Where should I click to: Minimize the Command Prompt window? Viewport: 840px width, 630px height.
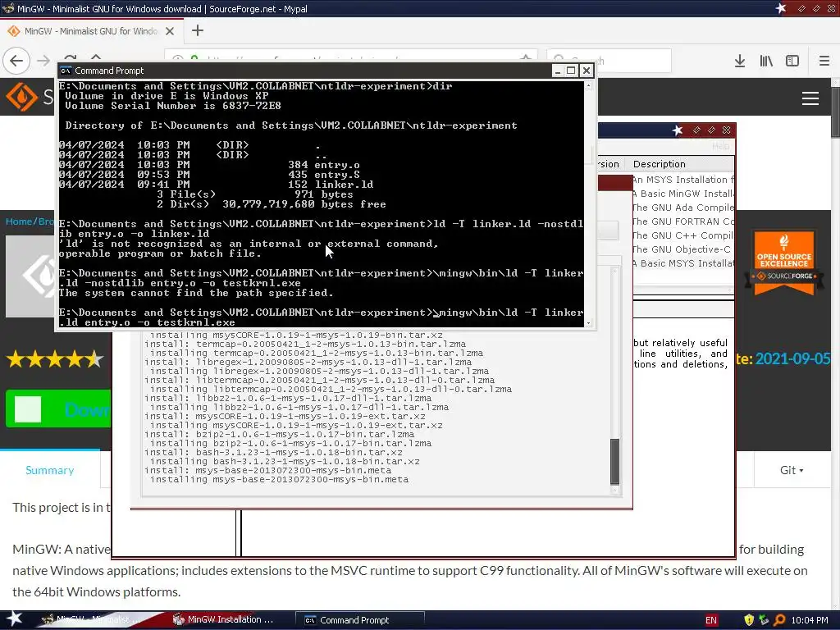coord(558,71)
